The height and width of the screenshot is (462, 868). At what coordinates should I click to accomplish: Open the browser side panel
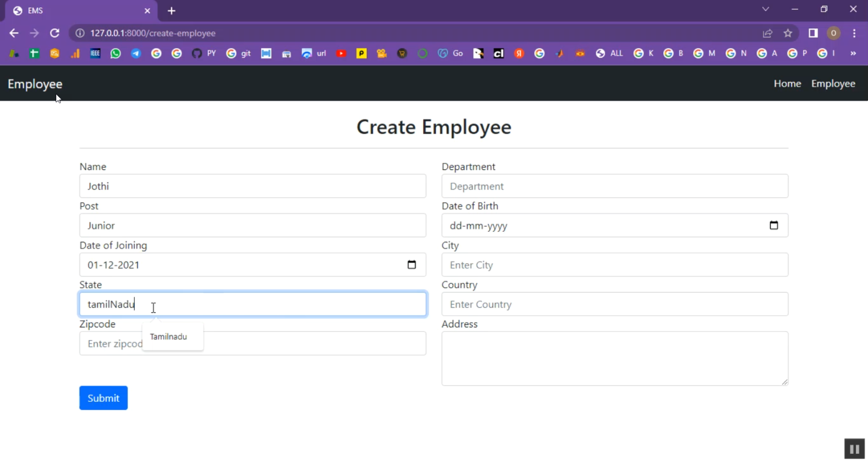pyautogui.click(x=813, y=34)
